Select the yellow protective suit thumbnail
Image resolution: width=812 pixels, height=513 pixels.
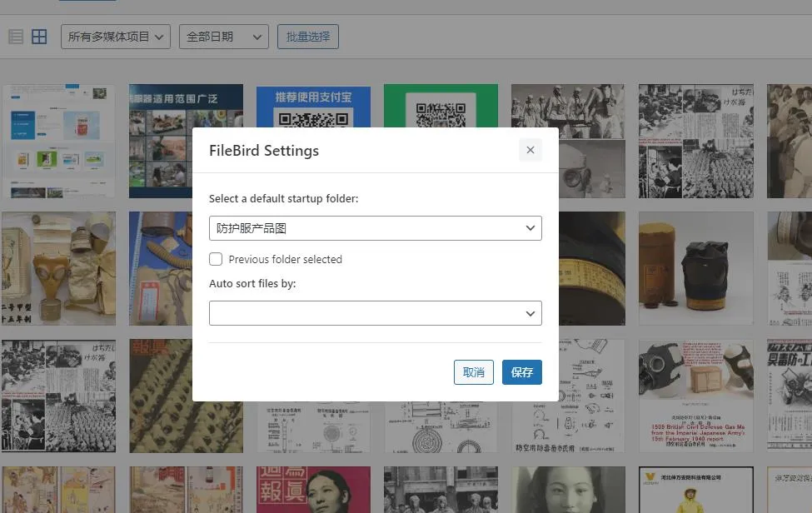696,490
